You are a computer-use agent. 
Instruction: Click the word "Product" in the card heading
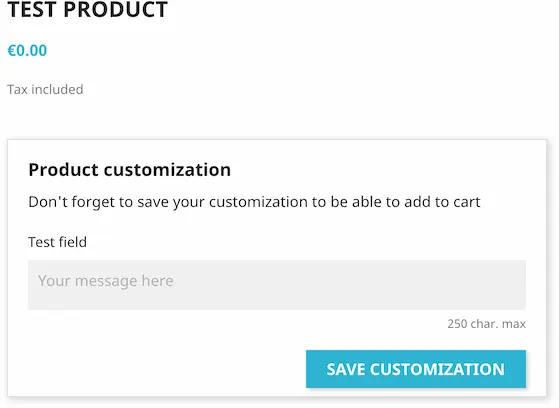click(63, 169)
